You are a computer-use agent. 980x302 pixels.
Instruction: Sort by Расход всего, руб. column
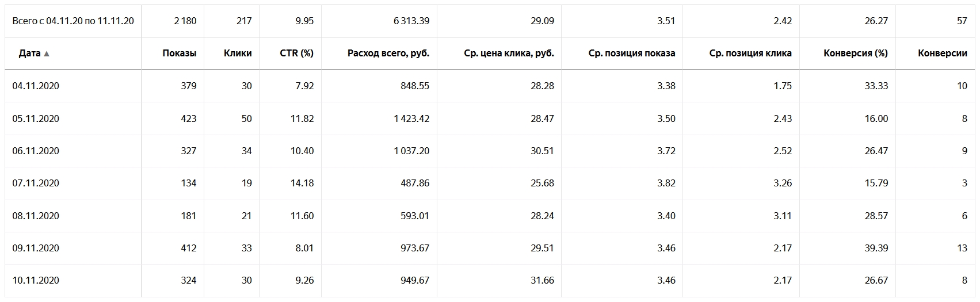click(x=388, y=53)
